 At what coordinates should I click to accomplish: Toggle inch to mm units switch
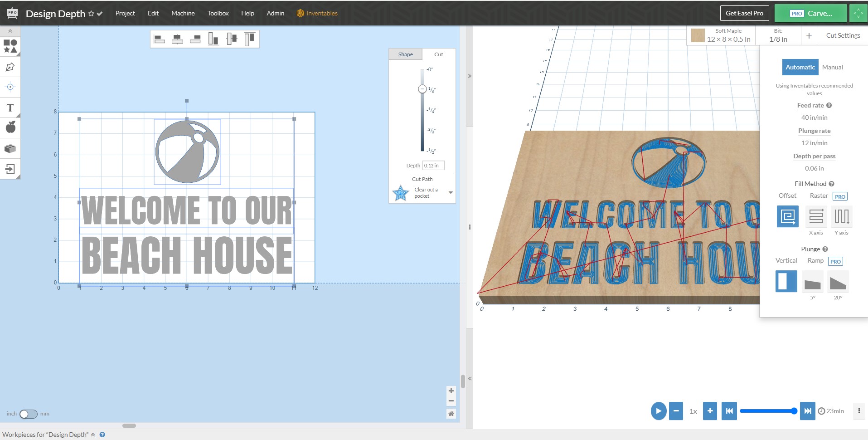coord(28,414)
